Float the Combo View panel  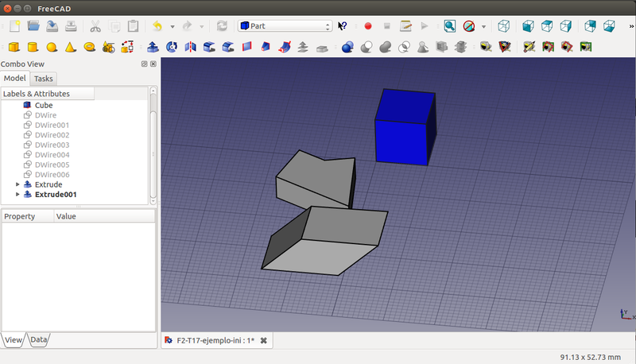(144, 64)
